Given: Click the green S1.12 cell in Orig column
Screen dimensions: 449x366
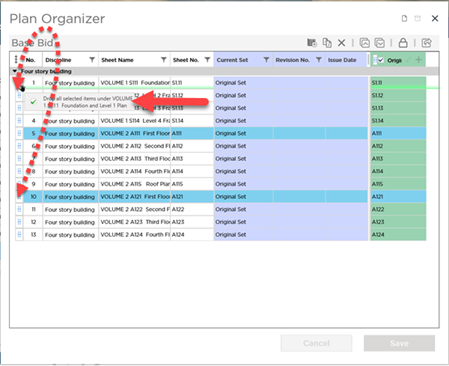Looking at the screenshot, I should [398, 95].
